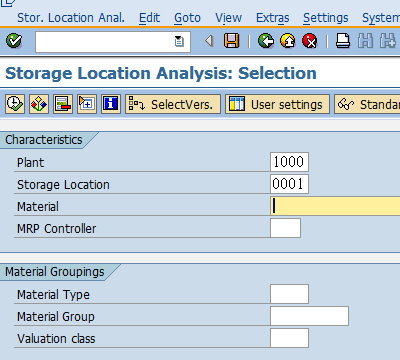Click the green Back arrow icon
This screenshot has width=400, height=360.
(x=266, y=41)
